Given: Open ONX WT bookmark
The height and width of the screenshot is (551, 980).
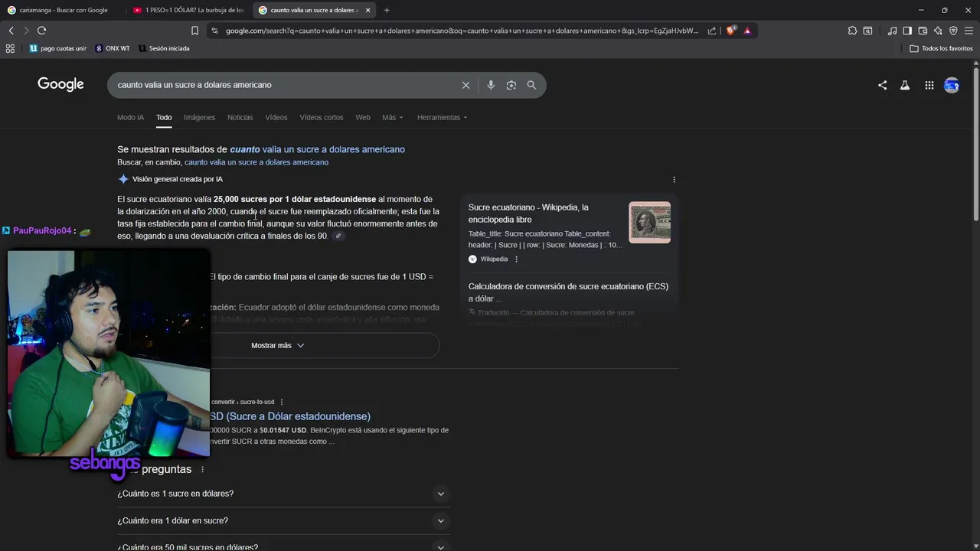Looking at the screenshot, I should point(113,48).
